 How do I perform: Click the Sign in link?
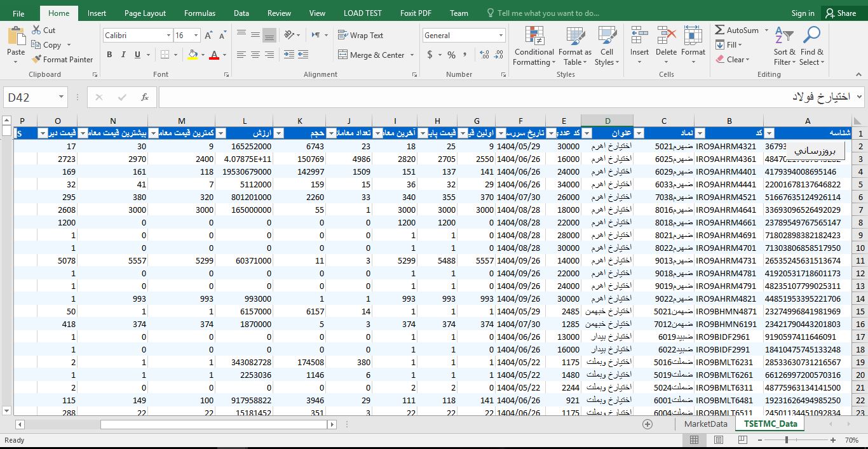[x=803, y=13]
